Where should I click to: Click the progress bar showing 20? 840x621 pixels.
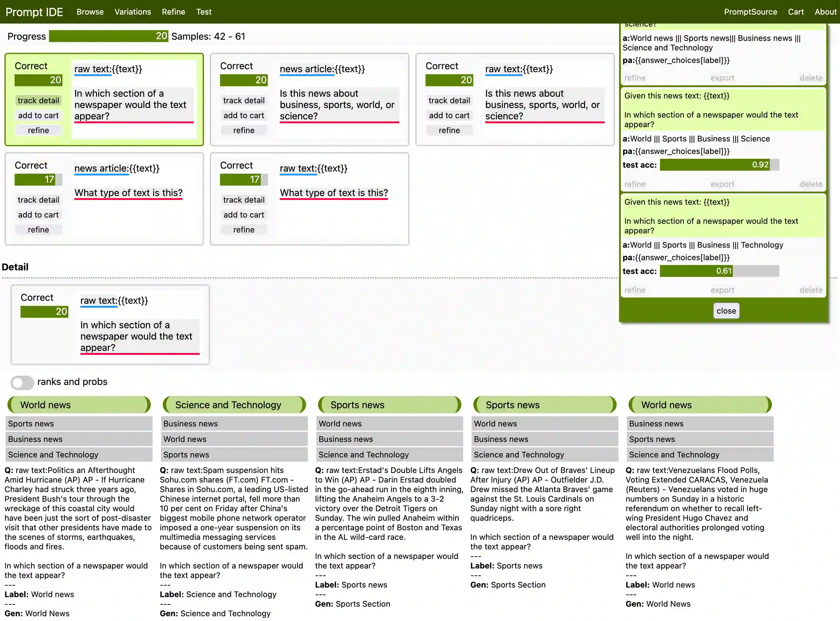click(x=108, y=36)
